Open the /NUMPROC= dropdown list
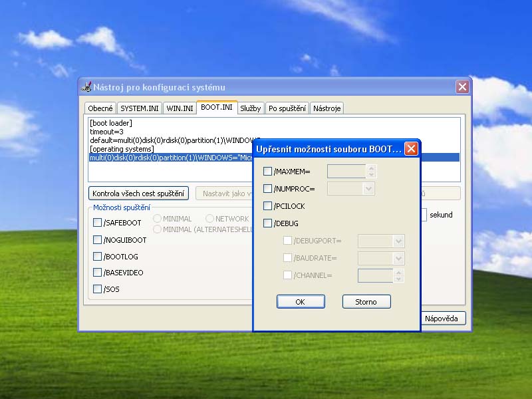Viewport: 532px width, 399px height. 368,189
